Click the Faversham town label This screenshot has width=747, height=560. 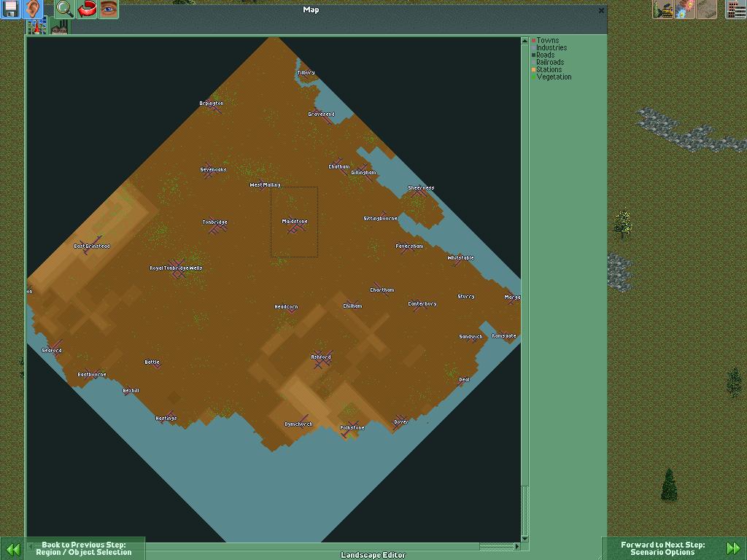410,246
